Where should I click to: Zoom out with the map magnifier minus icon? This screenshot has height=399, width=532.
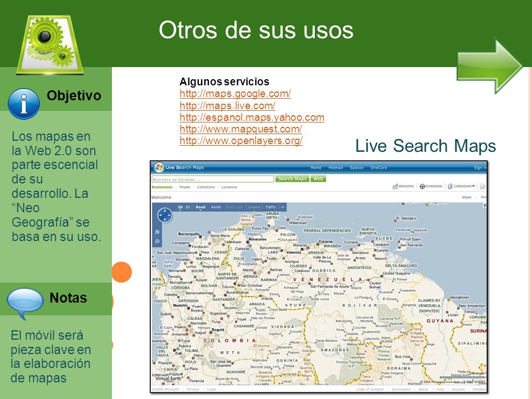pyautogui.click(x=157, y=241)
